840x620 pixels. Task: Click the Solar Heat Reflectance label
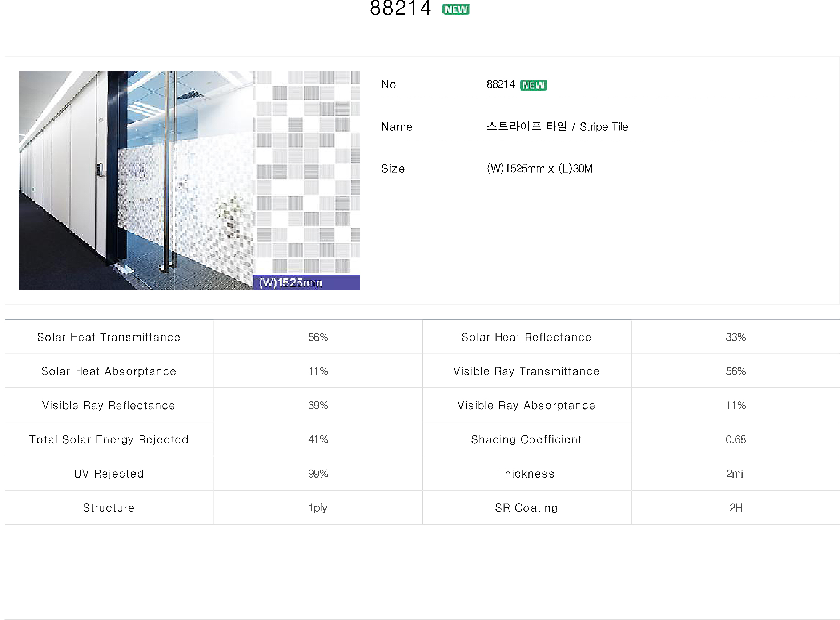[x=527, y=337]
